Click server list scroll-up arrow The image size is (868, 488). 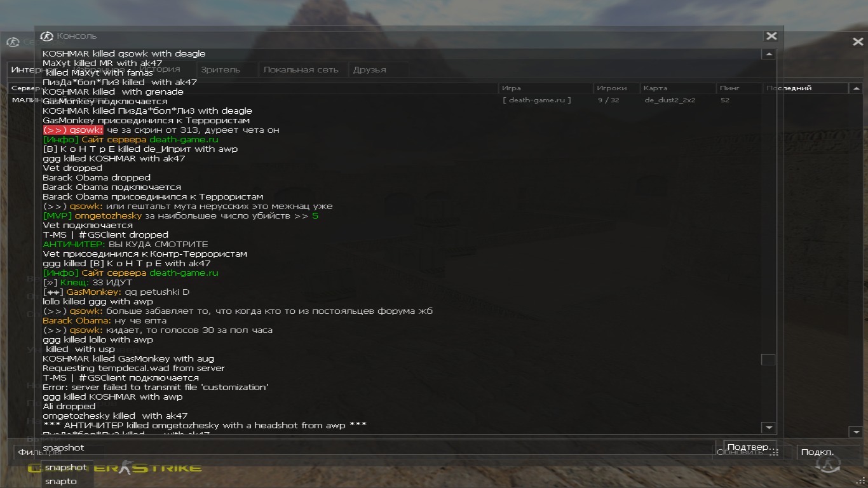[x=855, y=88]
